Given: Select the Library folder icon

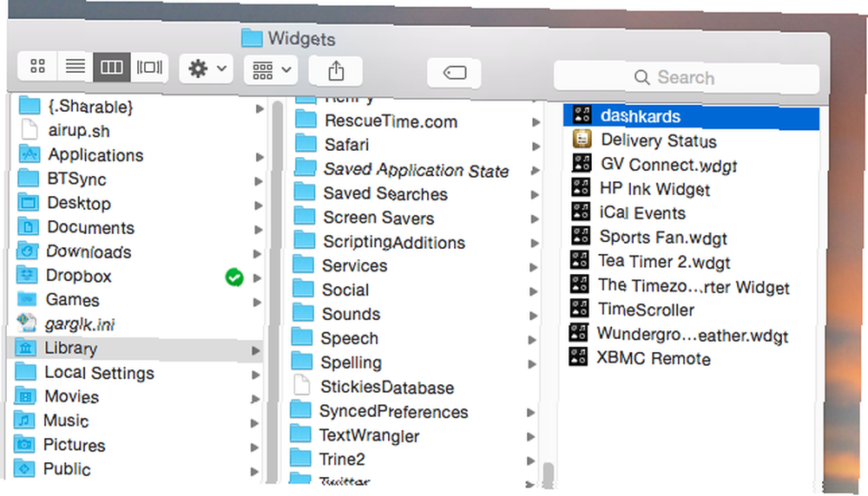Looking at the screenshot, I should click(26, 347).
